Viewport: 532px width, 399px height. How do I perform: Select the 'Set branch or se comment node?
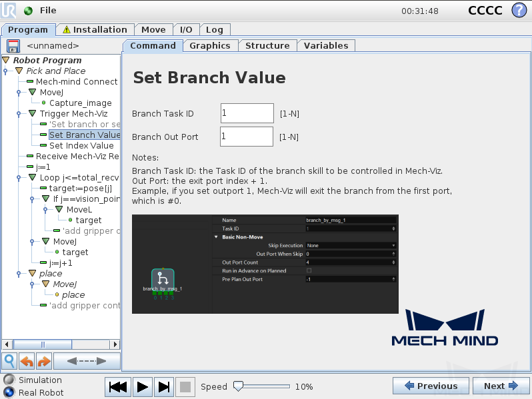click(x=85, y=125)
